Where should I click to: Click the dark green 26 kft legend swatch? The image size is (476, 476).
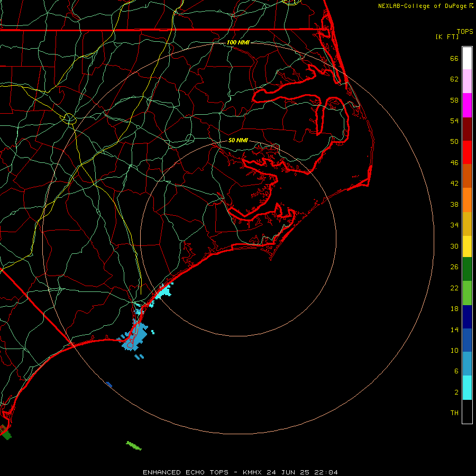[467, 269]
